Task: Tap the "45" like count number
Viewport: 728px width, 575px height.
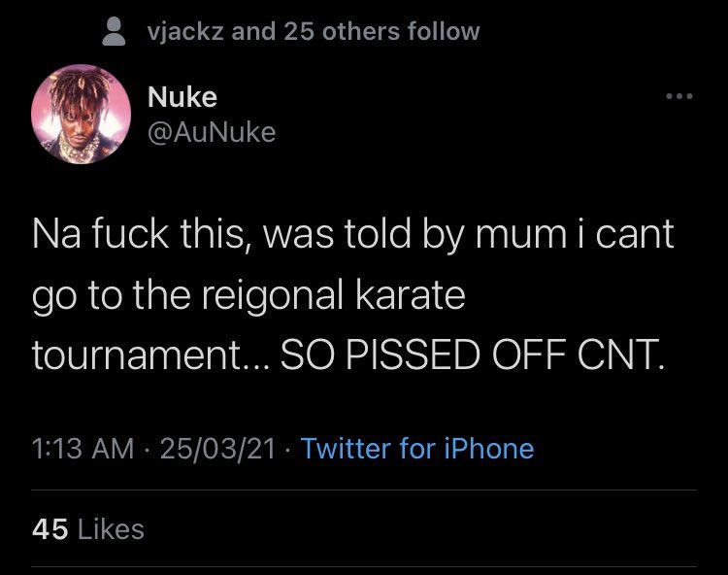Action: [x=50, y=529]
